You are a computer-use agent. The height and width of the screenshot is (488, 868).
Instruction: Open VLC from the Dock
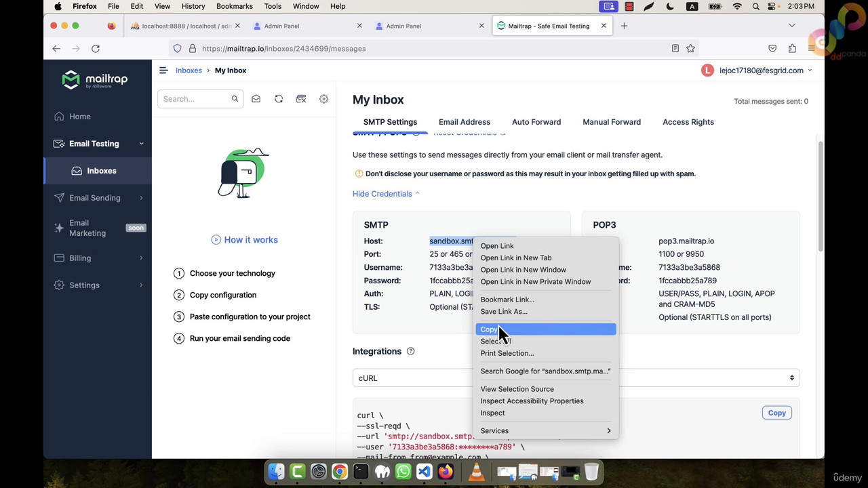(x=477, y=472)
